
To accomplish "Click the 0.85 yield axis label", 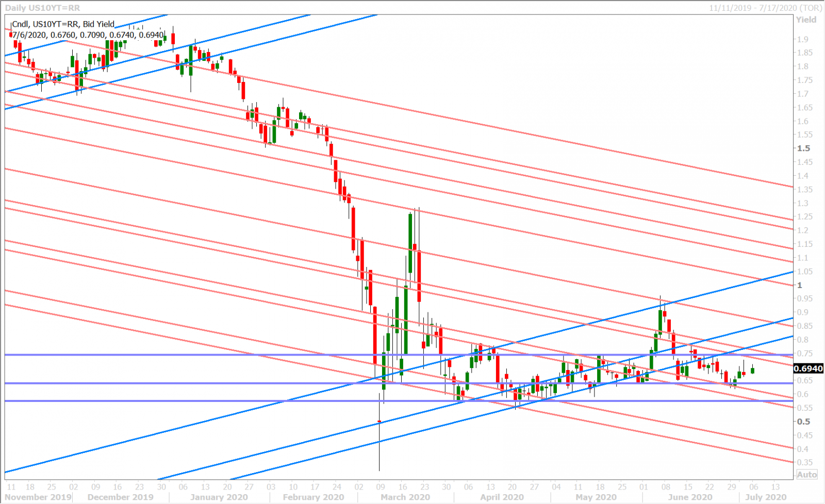I will click(x=804, y=326).
